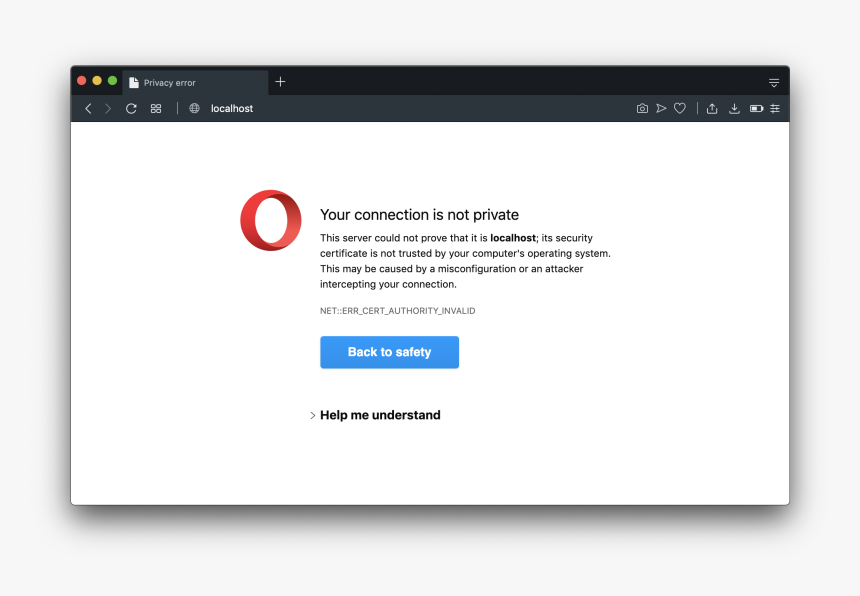The height and width of the screenshot is (596, 860).
Task: Click the back navigation arrow
Action: [x=88, y=108]
